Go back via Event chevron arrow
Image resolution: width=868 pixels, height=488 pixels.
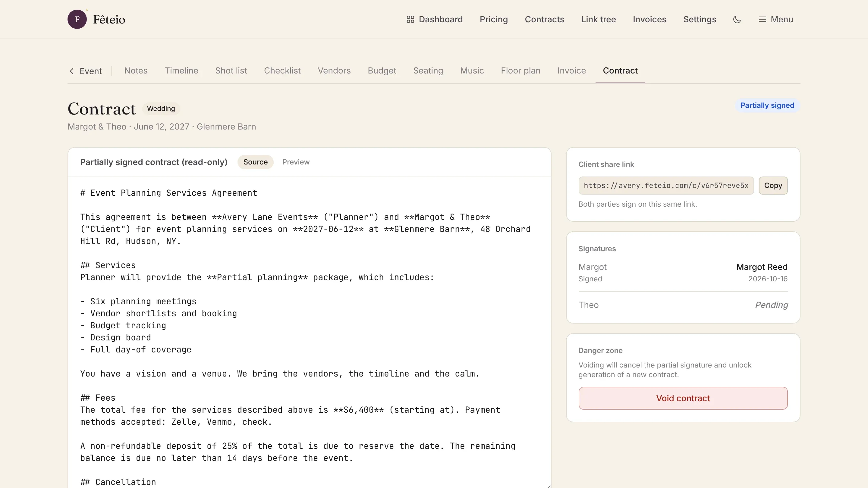[x=71, y=71]
